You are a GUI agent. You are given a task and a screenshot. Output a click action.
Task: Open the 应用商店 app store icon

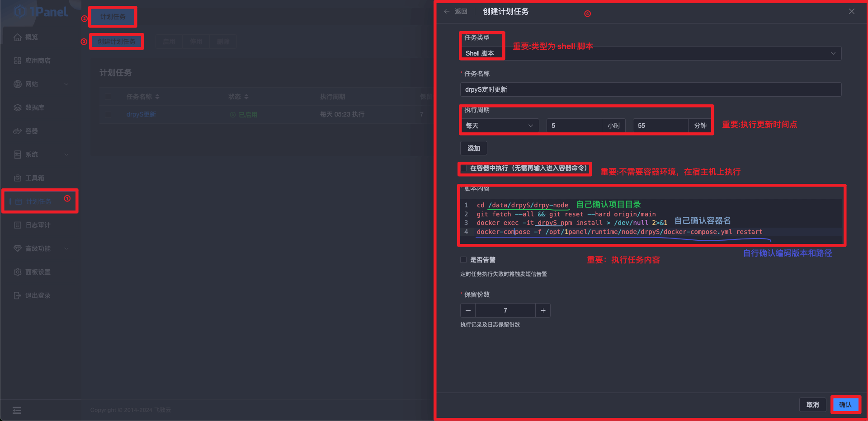click(x=18, y=61)
